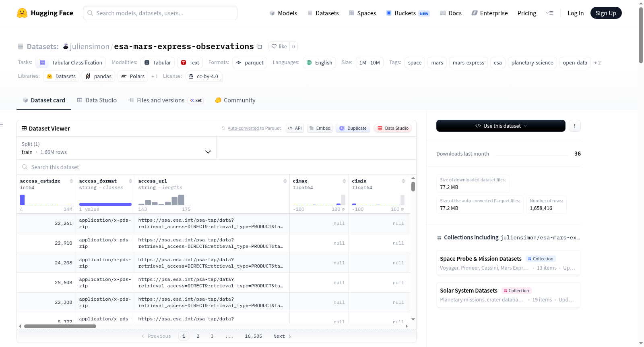
Task: Open the more options kebab menu
Action: pos(575,126)
